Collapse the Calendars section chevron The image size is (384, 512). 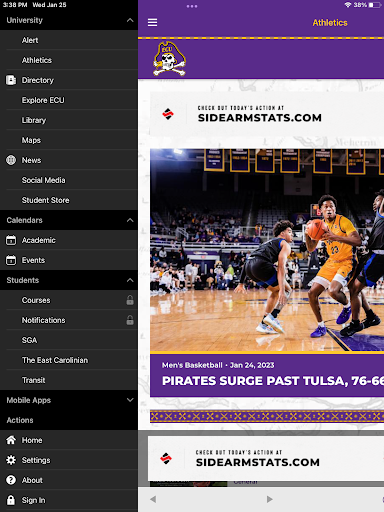pyautogui.click(x=130, y=220)
